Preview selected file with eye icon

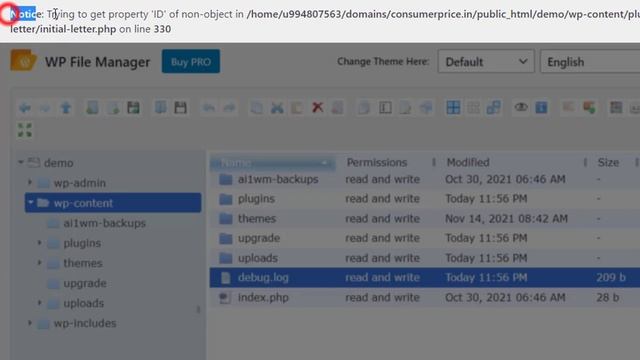tap(521, 107)
